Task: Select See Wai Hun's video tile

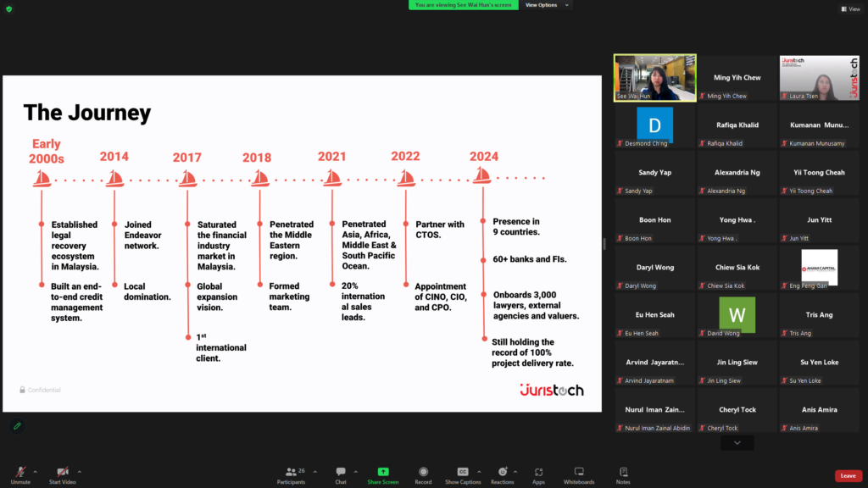Action: (x=655, y=77)
